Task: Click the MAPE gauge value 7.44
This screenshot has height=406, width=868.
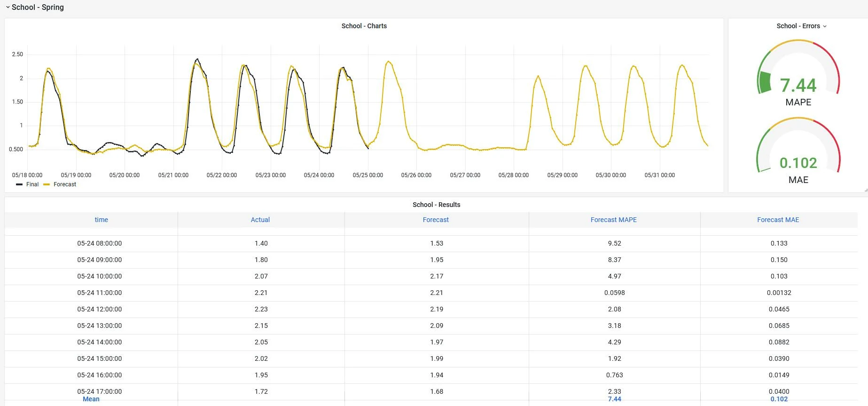Action: click(x=798, y=85)
